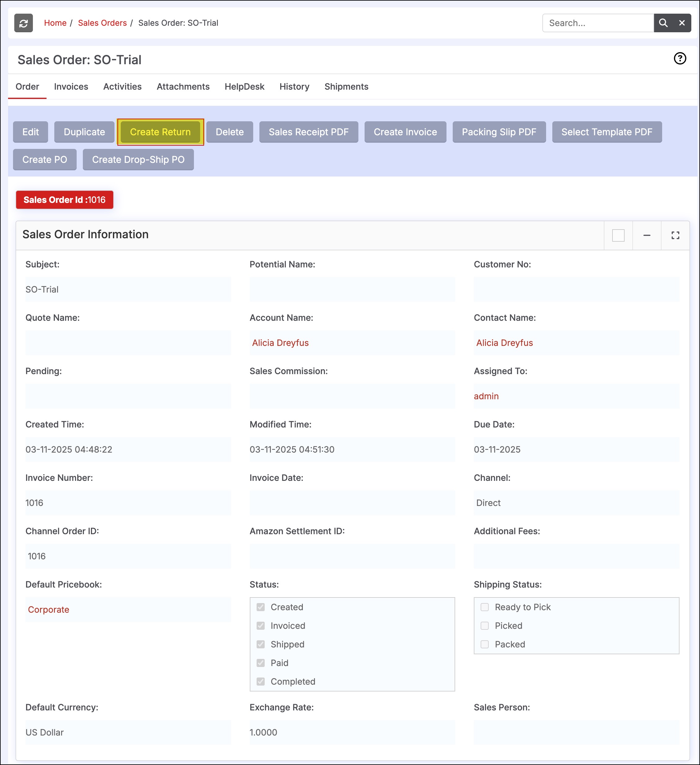The height and width of the screenshot is (765, 700).
Task: Open Sales Orders breadcrumb link
Action: click(102, 23)
